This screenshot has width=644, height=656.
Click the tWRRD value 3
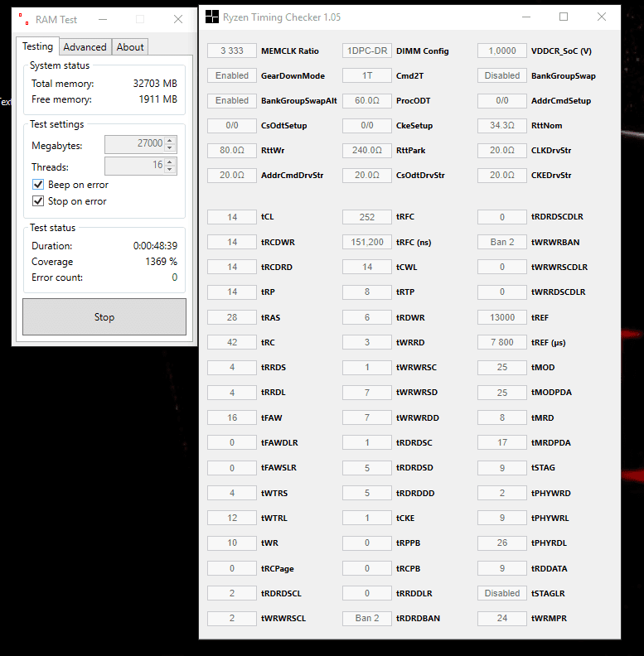[367, 342]
